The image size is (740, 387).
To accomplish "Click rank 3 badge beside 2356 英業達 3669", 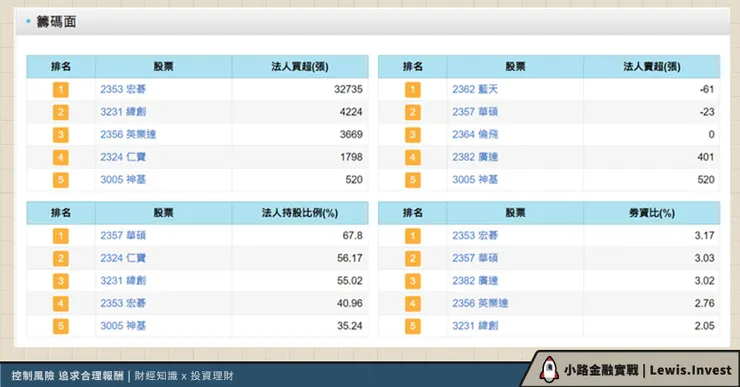I will pyautogui.click(x=60, y=135).
